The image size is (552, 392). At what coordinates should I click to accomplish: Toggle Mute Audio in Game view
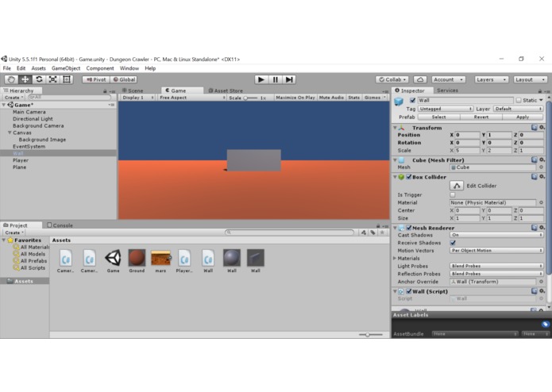tap(331, 98)
